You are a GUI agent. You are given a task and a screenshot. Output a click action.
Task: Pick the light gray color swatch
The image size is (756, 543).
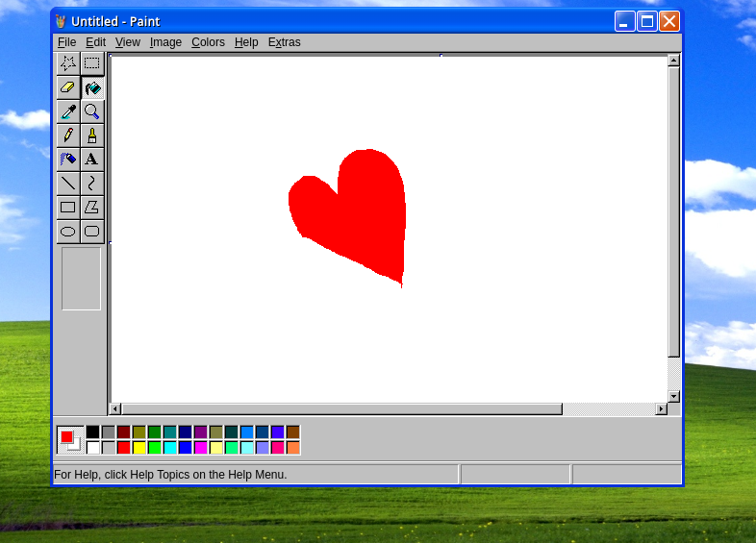click(109, 448)
